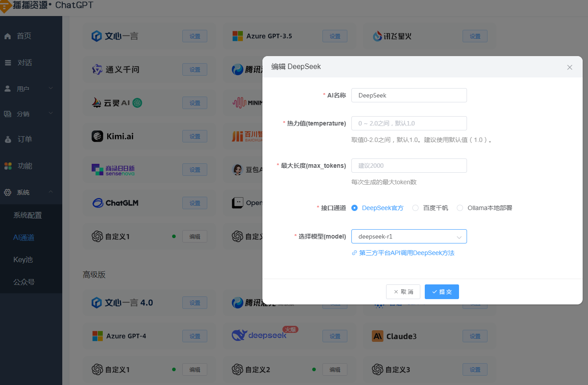Viewport: 588px width, 385px height.
Task: Click 设置 for 商汤日日新
Action: point(195,170)
